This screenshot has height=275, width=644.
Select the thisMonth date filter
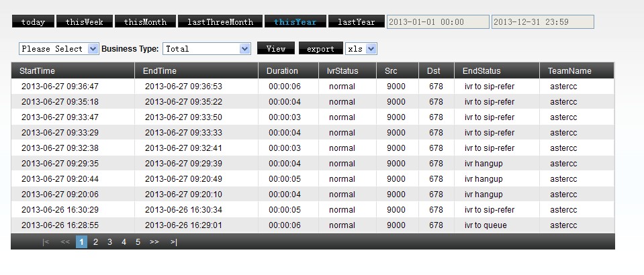(145, 22)
